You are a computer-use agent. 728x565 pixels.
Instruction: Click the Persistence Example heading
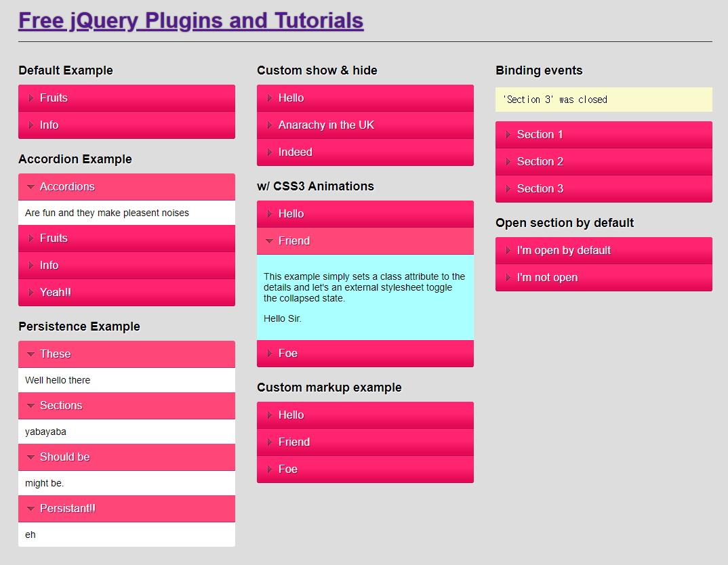79,327
